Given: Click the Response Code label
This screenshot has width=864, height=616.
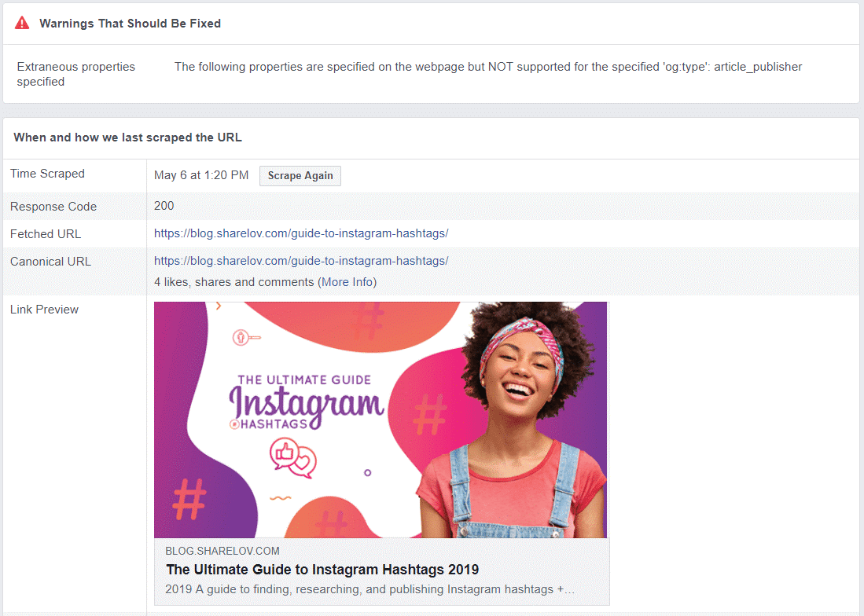Looking at the screenshot, I should [x=53, y=207].
